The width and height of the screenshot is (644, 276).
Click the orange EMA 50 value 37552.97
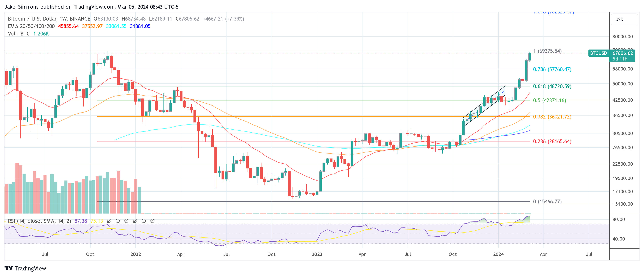(x=92, y=26)
